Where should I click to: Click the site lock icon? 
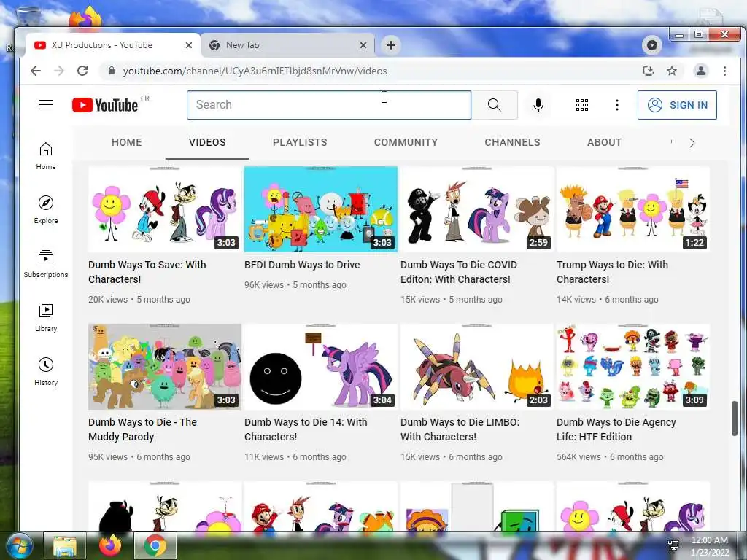click(x=112, y=71)
